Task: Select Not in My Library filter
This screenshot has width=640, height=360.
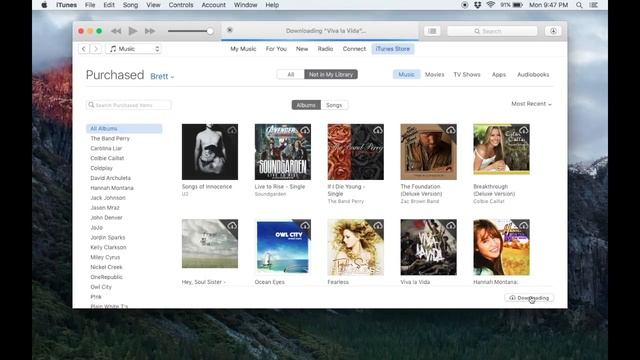Action: point(331,74)
